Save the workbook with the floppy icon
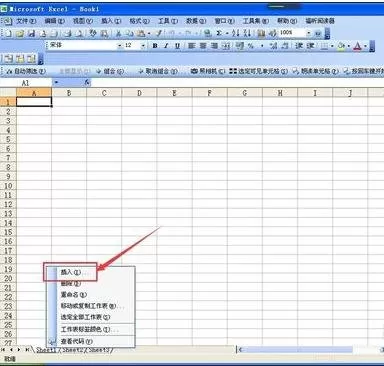The width and height of the screenshot is (384, 366). coord(31,33)
